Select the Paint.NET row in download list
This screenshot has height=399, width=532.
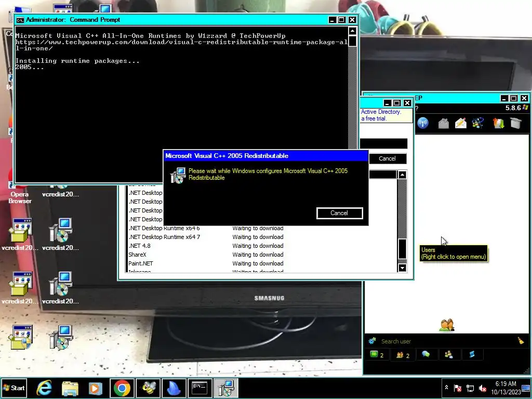pos(261,263)
